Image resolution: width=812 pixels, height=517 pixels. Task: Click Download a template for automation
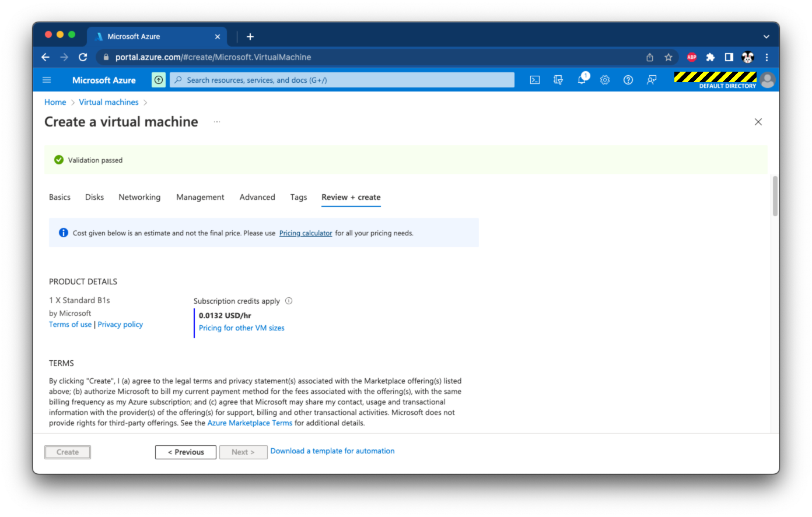(x=332, y=451)
